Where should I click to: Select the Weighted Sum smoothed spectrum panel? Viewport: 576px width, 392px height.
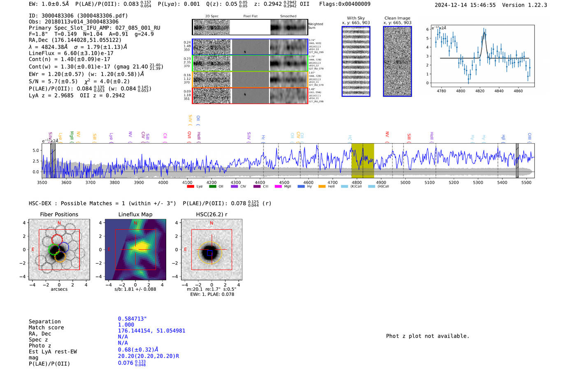pyautogui.click(x=289, y=27)
